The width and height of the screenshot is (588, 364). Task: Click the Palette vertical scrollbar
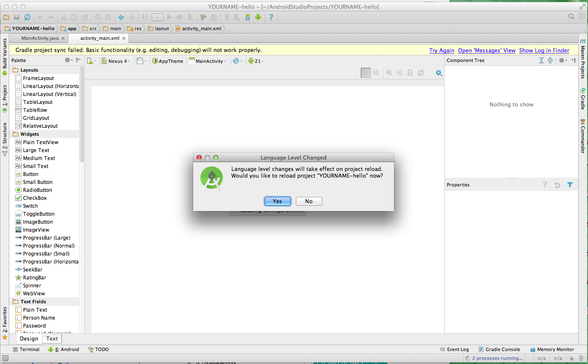[82, 114]
